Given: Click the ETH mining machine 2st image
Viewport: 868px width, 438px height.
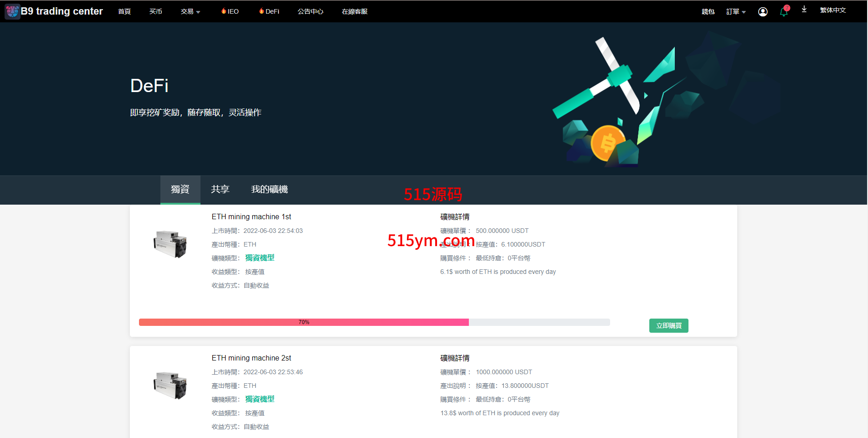Looking at the screenshot, I should point(170,386).
